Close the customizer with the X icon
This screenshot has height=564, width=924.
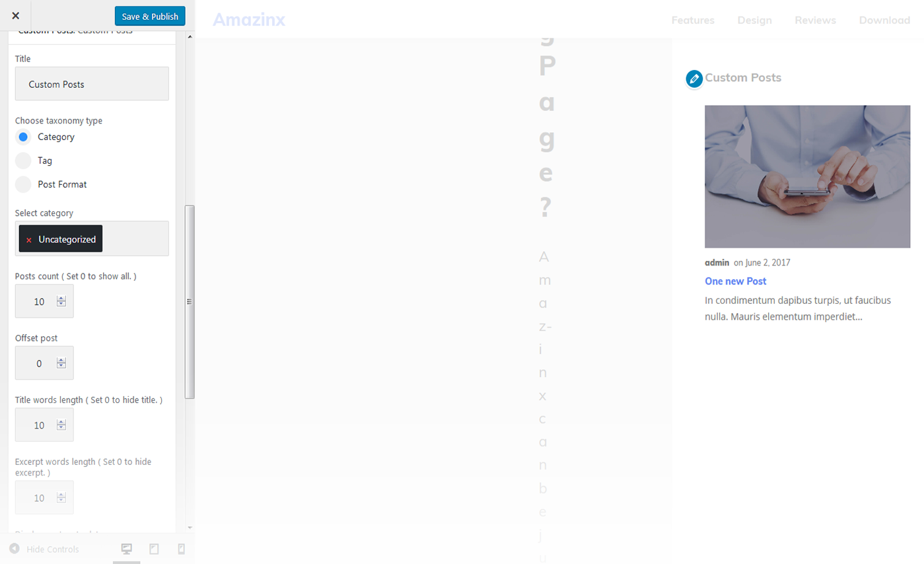15,16
